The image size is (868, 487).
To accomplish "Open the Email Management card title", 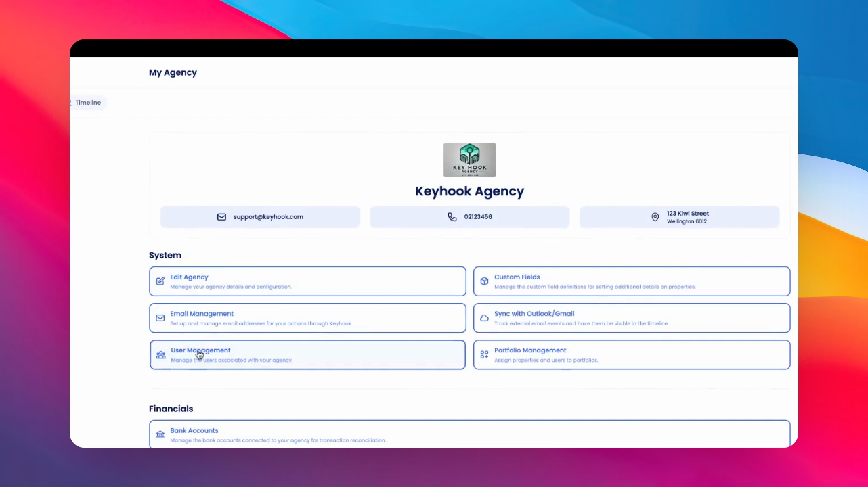I will 202,314.
